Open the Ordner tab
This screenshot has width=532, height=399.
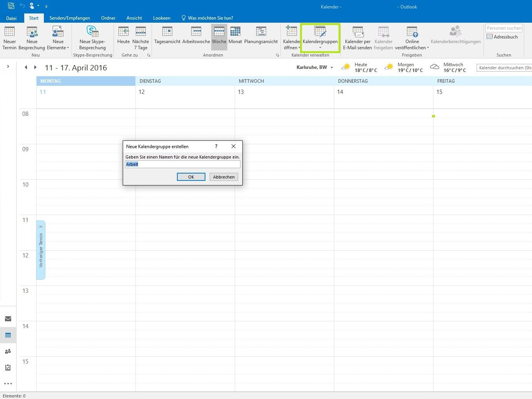(x=108, y=18)
